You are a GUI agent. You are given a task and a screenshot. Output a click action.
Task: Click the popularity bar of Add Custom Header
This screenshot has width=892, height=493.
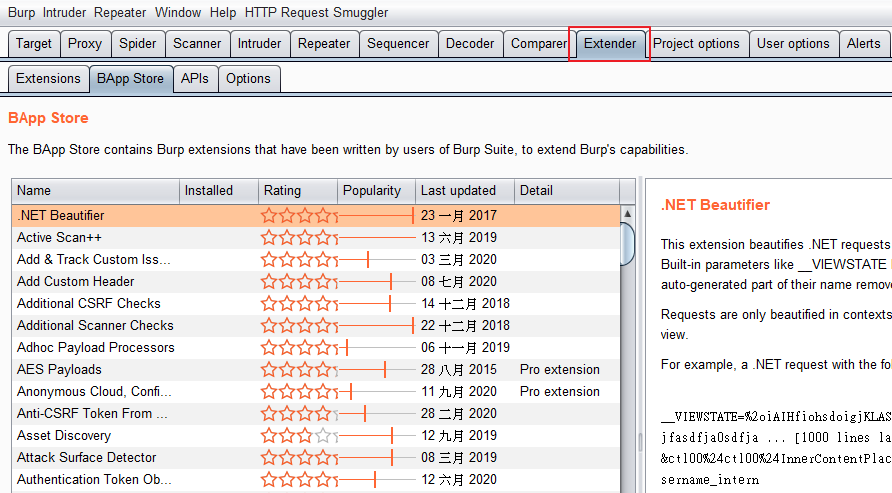tap(377, 281)
